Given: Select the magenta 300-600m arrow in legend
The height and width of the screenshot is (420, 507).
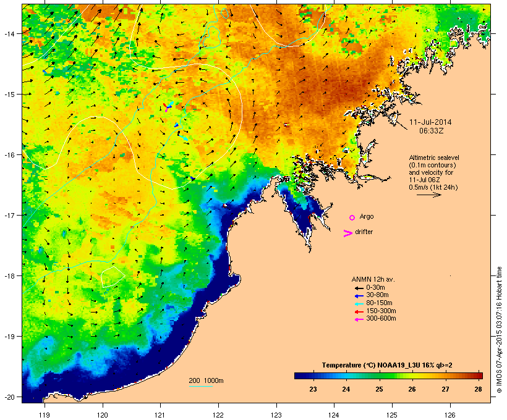Looking at the screenshot, I should click(x=359, y=319).
